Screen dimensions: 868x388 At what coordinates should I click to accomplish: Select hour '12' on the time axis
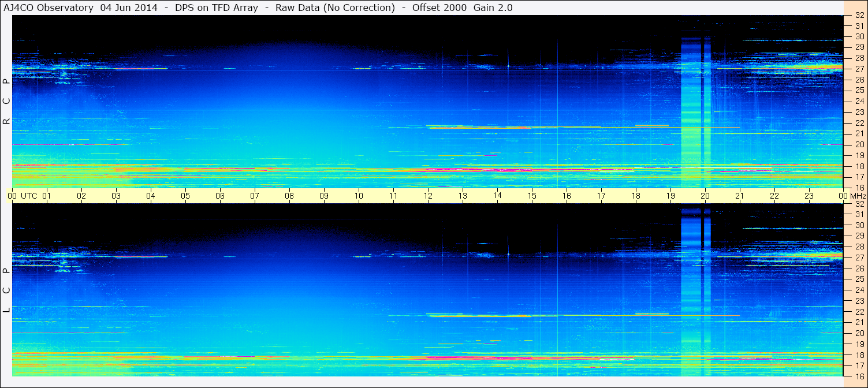click(x=428, y=196)
